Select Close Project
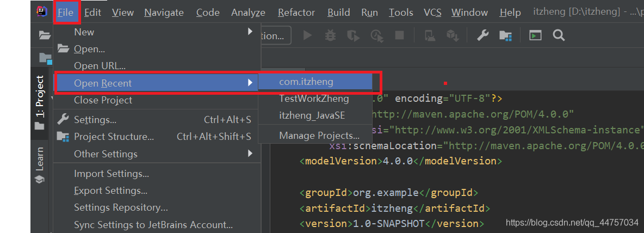The width and height of the screenshot is (644, 233). pyautogui.click(x=157, y=100)
